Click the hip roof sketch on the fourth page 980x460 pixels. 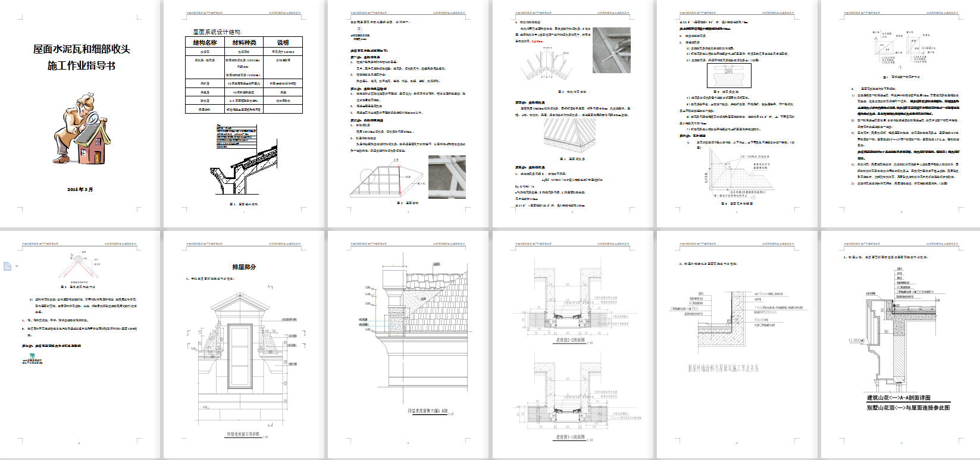569,135
